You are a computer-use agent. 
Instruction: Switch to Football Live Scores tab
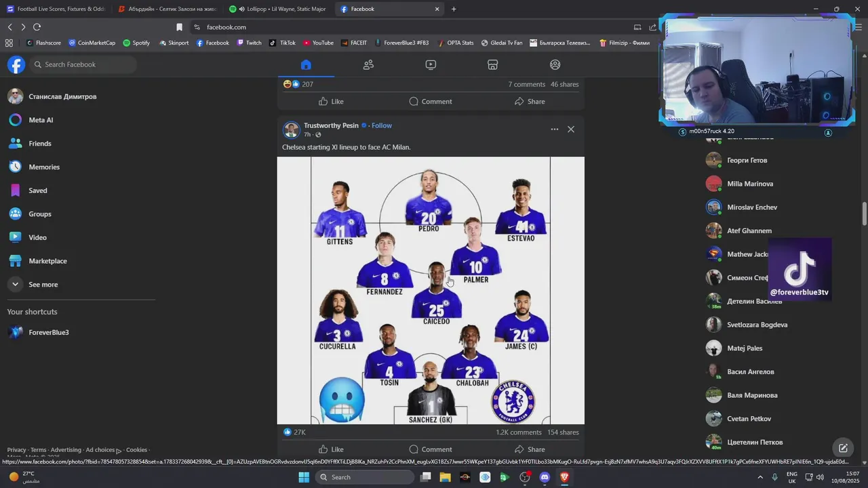[x=56, y=9]
